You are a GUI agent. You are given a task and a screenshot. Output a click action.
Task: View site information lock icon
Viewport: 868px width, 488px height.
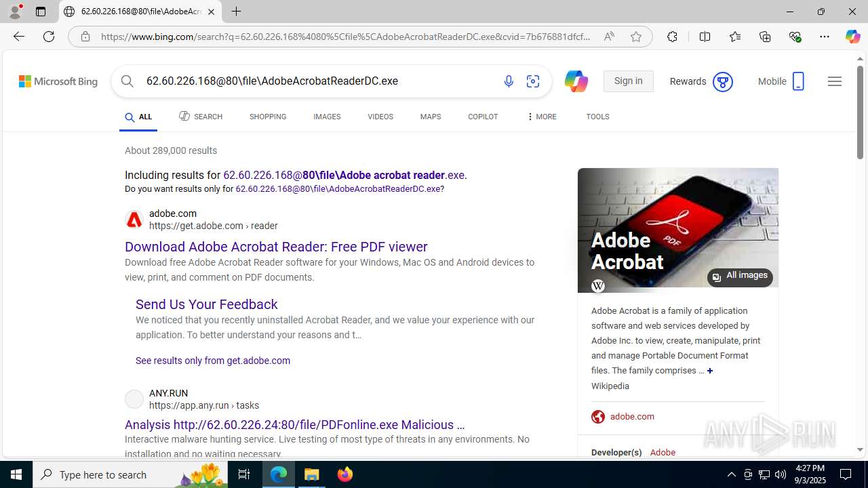coord(85,37)
